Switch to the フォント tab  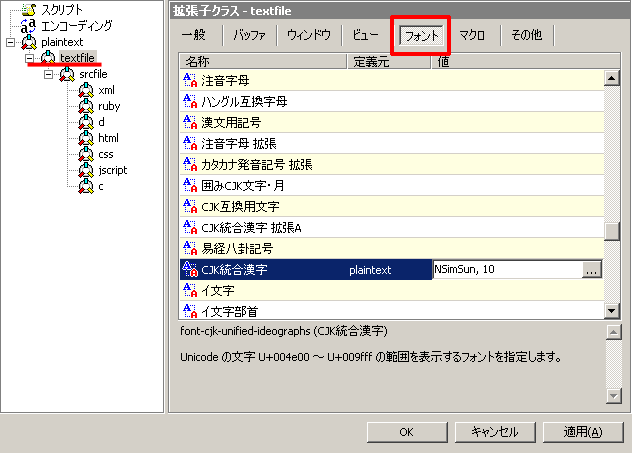(x=421, y=35)
